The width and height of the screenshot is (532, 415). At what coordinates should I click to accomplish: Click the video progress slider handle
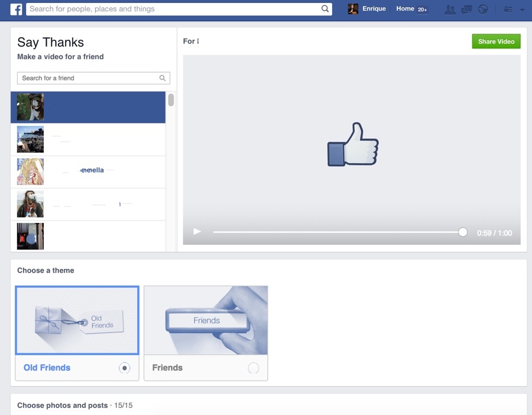coord(463,232)
